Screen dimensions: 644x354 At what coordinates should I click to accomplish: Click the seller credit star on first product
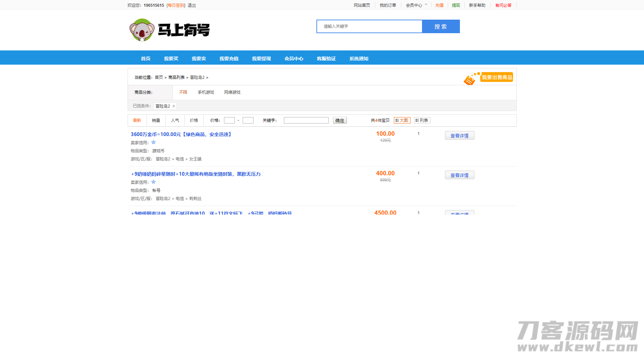tap(153, 142)
